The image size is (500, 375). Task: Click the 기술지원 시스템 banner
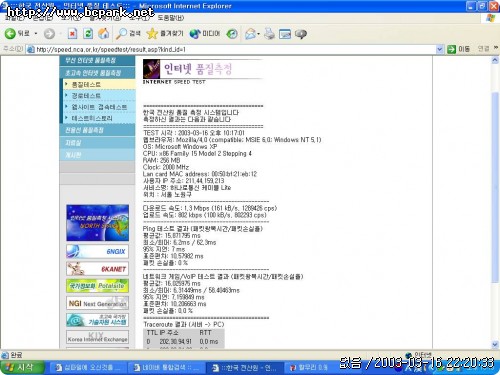tap(97, 320)
